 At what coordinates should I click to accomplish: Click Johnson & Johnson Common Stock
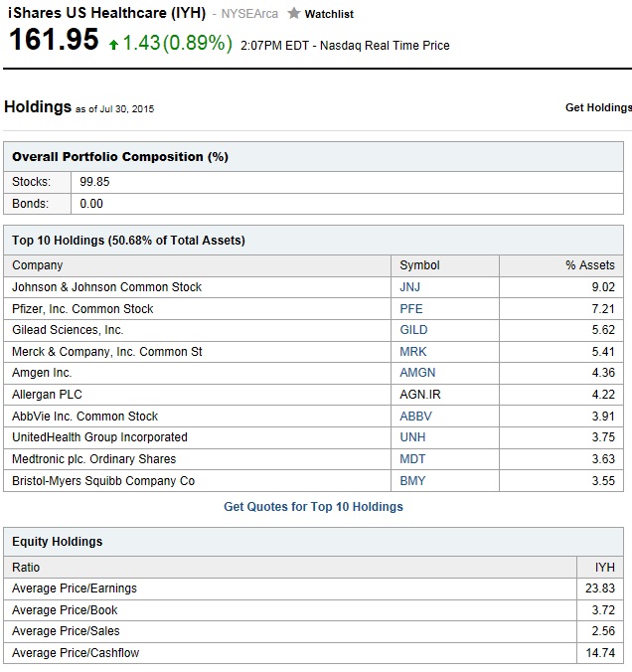[x=106, y=286]
